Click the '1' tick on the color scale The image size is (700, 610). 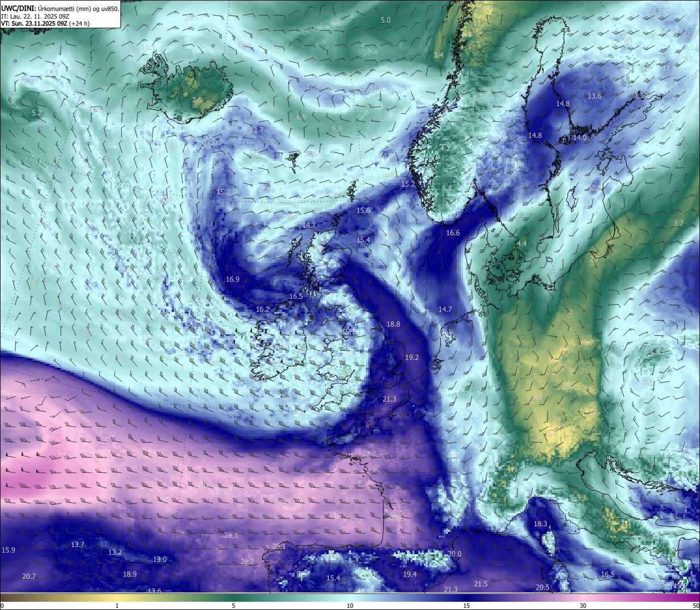[116, 606]
